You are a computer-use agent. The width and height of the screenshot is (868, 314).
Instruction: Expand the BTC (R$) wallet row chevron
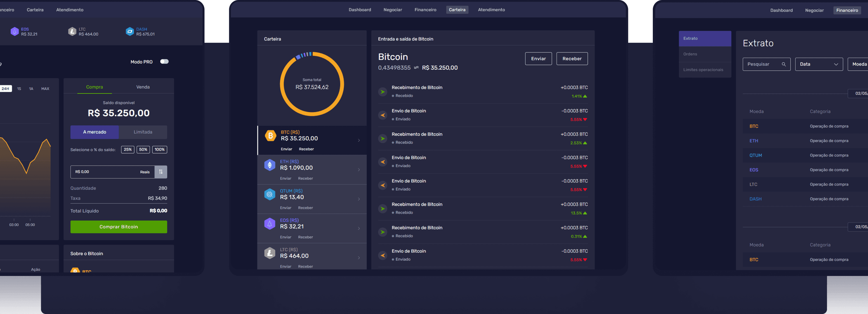click(x=359, y=140)
